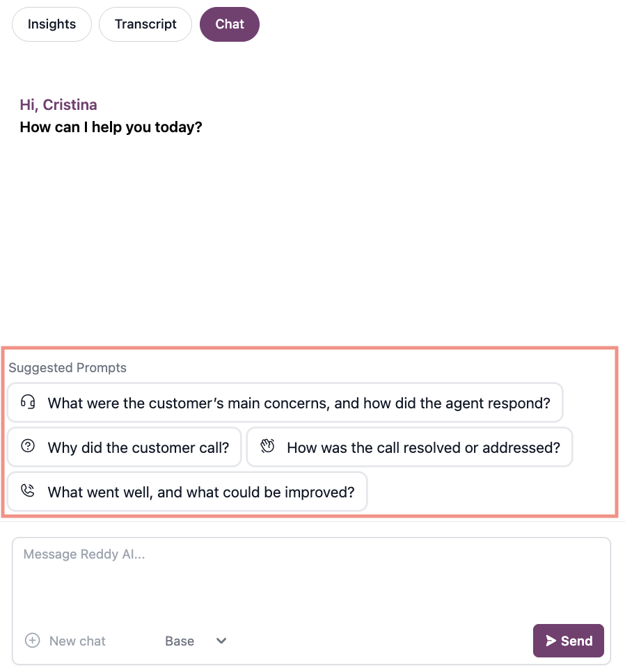625x672 pixels.
Task: Click the question mark icon on 'Why did the customer call?'
Action: pos(27,447)
